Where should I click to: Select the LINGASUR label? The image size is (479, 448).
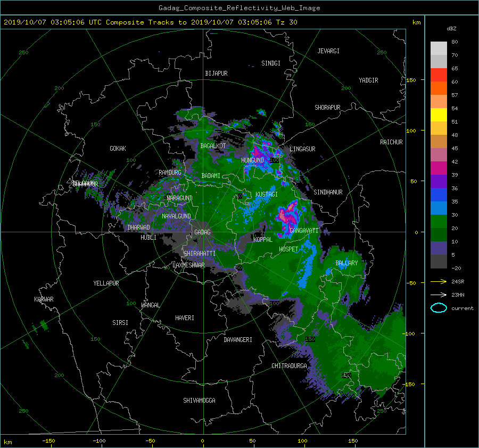coord(302,149)
